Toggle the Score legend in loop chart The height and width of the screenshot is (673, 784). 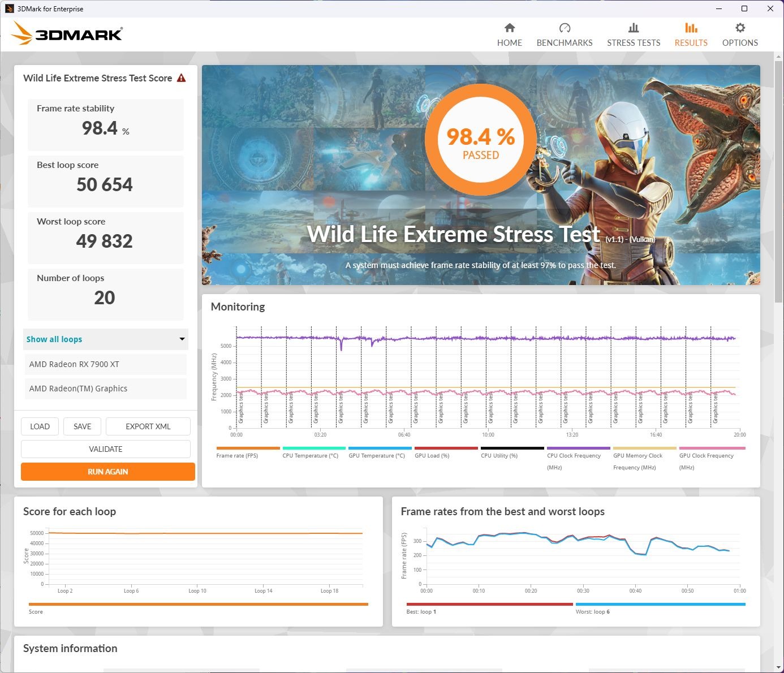coord(198,608)
